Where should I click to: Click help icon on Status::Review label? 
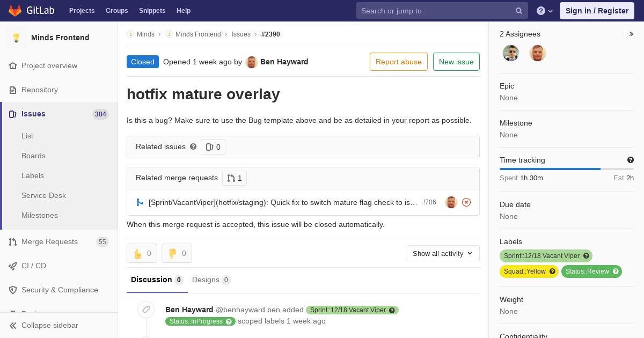pyautogui.click(x=616, y=271)
